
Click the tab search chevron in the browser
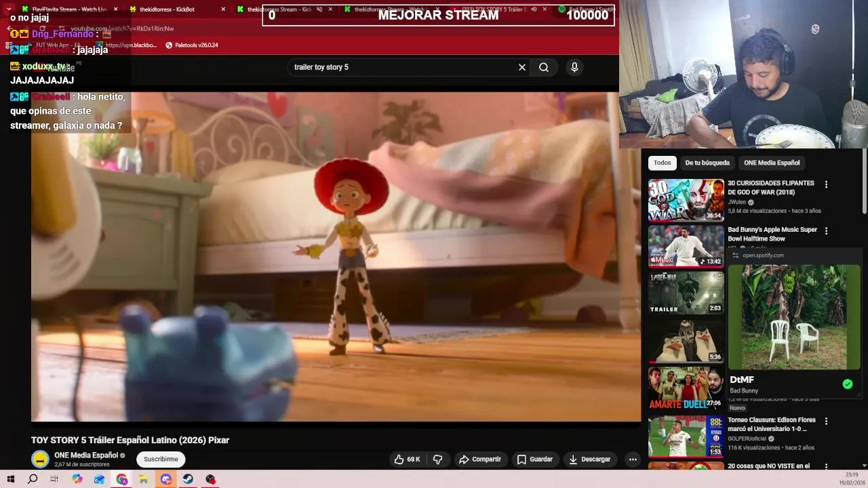click(8, 9)
